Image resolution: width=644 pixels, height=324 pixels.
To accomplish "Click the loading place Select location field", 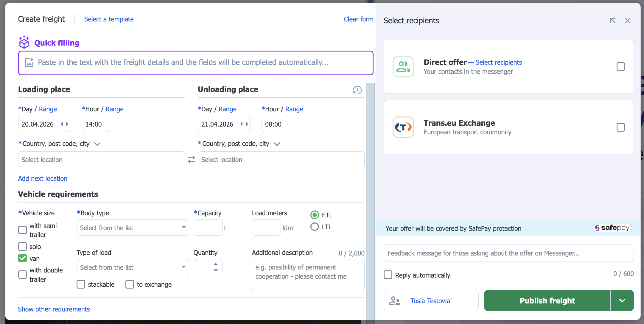I will (101, 160).
